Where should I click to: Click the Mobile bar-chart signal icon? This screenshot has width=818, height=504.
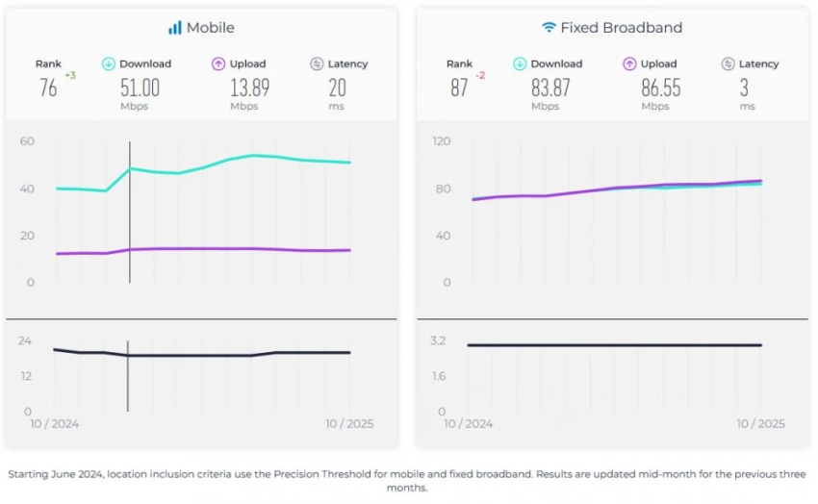point(175,28)
